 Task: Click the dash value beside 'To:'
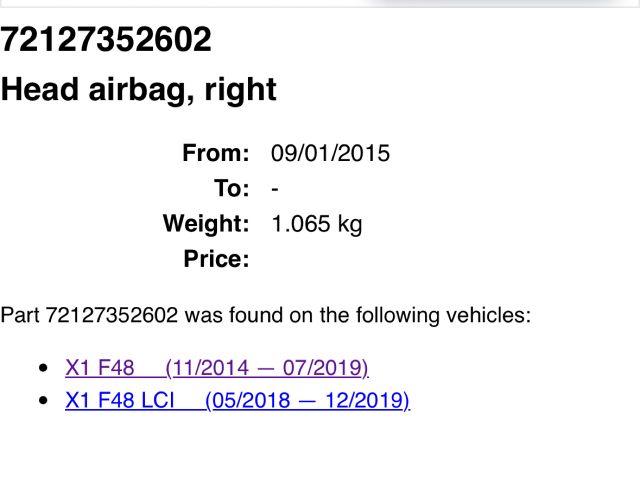point(275,189)
